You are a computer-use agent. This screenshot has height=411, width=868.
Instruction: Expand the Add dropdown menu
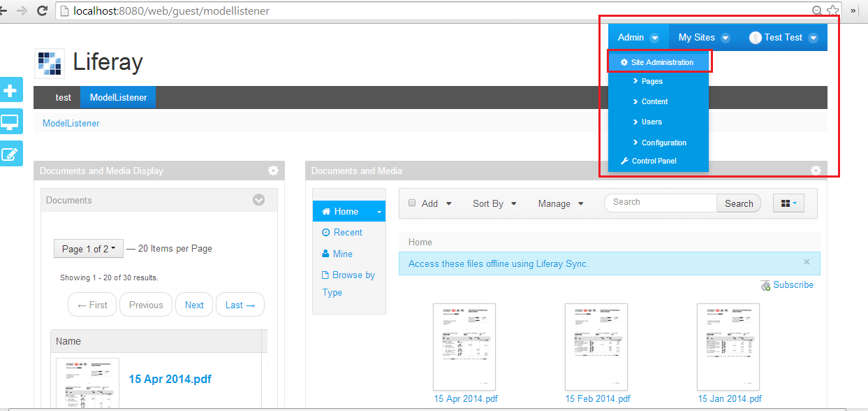pos(436,203)
